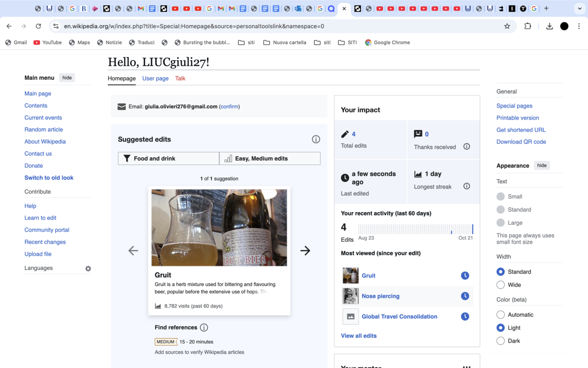
Task: Bookmark this page with the star icon
Action: (507, 26)
